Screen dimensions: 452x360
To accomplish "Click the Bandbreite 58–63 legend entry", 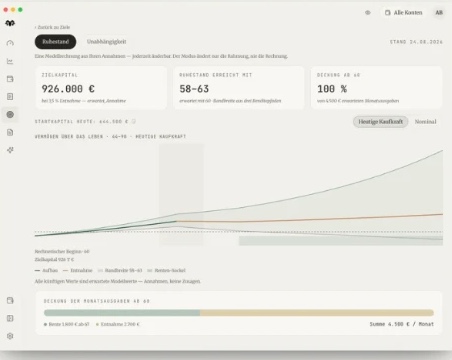I will (120, 270).
